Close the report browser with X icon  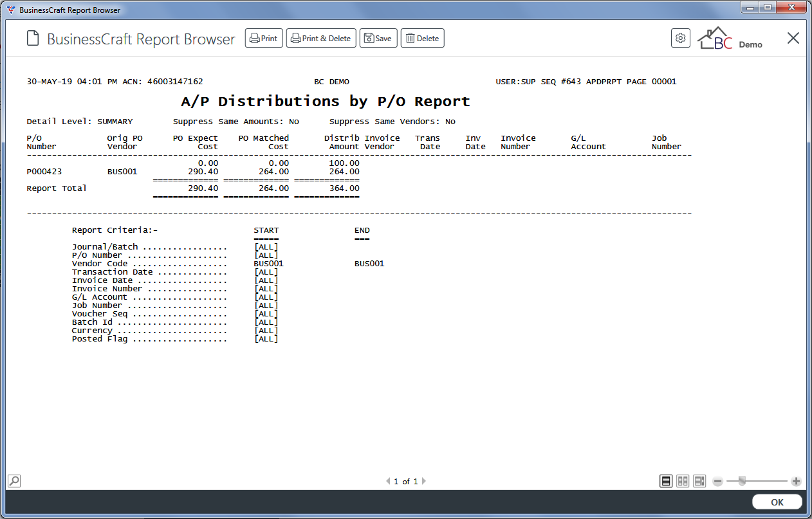click(x=793, y=39)
